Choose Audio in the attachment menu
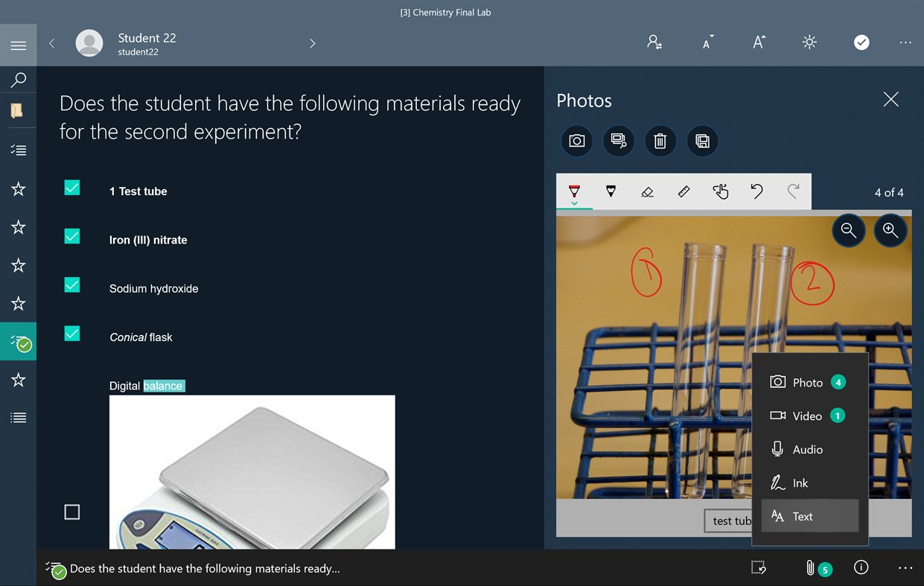The image size is (924, 586). click(x=810, y=449)
